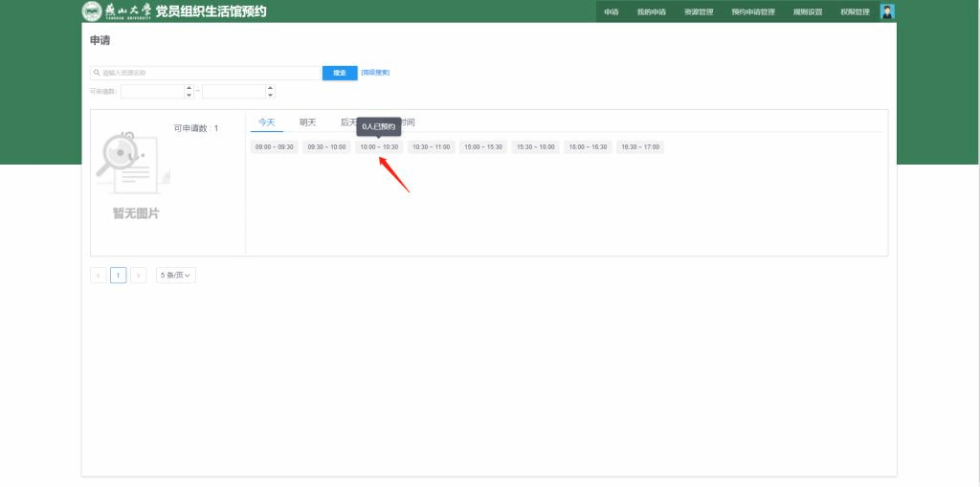Switch to the 明天 tab
This screenshot has height=487, width=980.
[x=307, y=122]
